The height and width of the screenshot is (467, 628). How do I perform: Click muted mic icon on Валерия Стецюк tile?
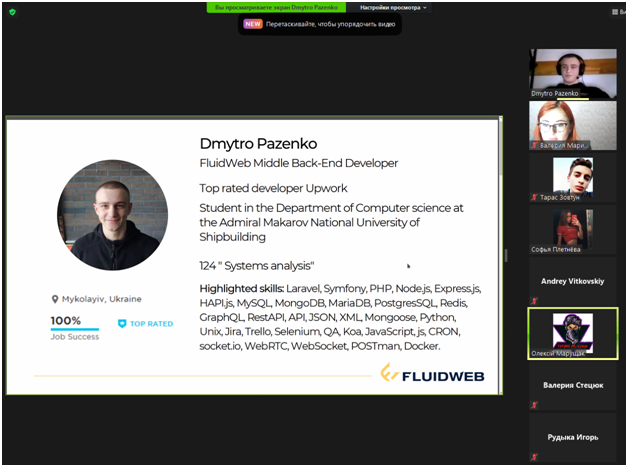534,403
